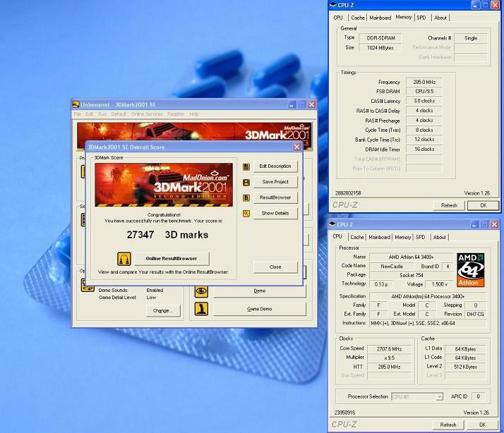This screenshot has width=504, height=433.
Task: Select SPD tab in lower CPU-Z window
Action: point(421,237)
